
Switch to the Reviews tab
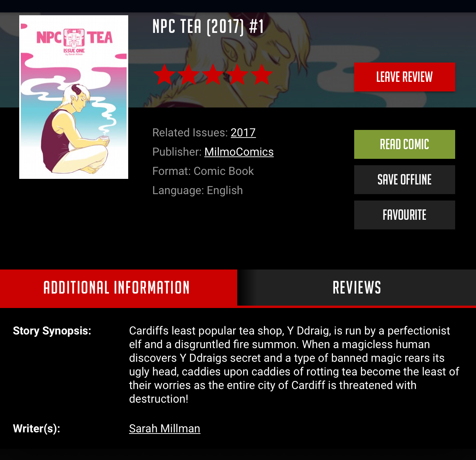coord(357,288)
